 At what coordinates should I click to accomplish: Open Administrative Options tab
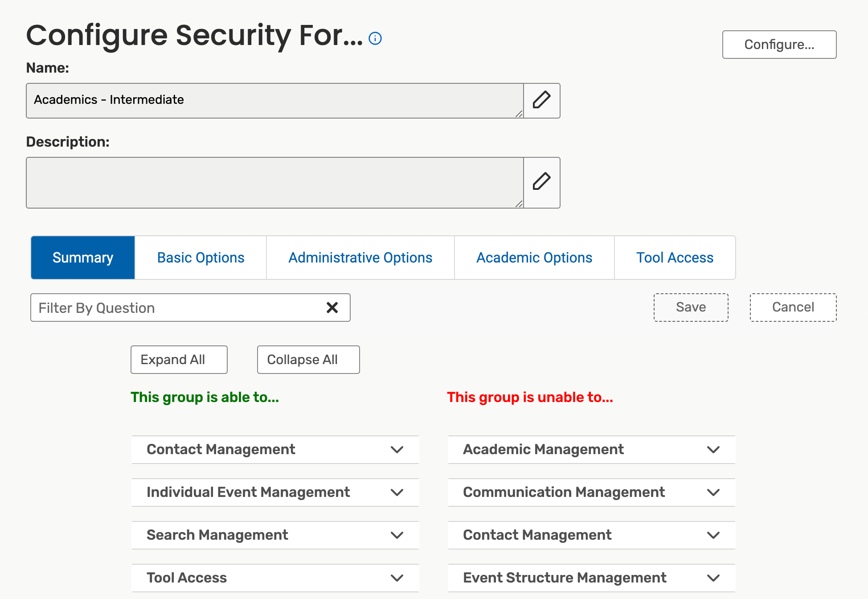360,258
